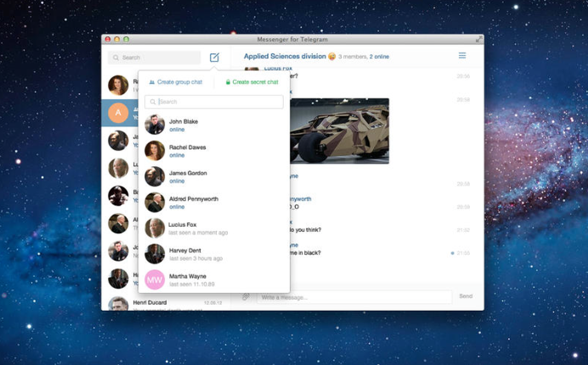Click the compose new message icon
The height and width of the screenshot is (365, 588).
click(214, 58)
